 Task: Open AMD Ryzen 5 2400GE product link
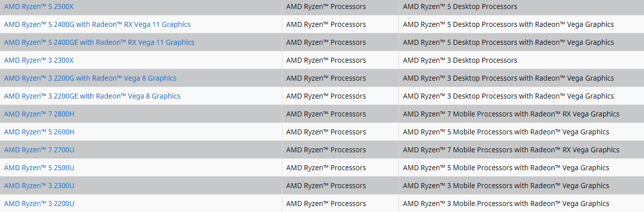[x=99, y=42]
